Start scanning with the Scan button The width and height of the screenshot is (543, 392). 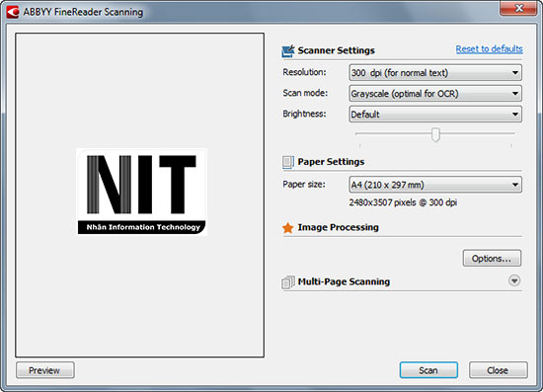click(428, 370)
